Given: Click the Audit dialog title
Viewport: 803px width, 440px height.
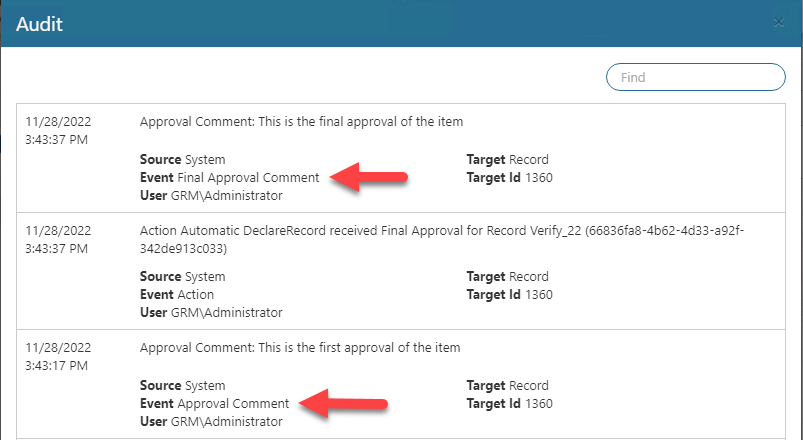Looking at the screenshot, I should click(x=40, y=24).
